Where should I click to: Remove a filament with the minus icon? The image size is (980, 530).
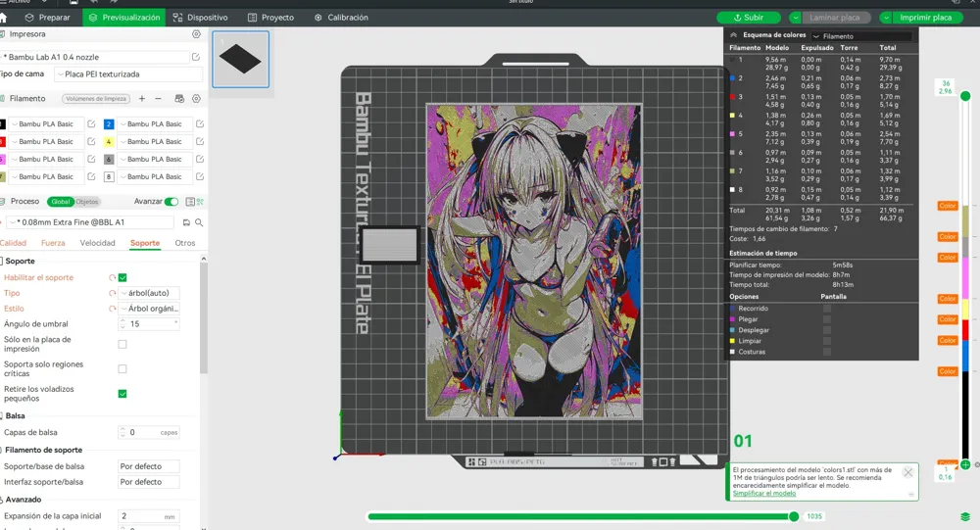(x=158, y=99)
